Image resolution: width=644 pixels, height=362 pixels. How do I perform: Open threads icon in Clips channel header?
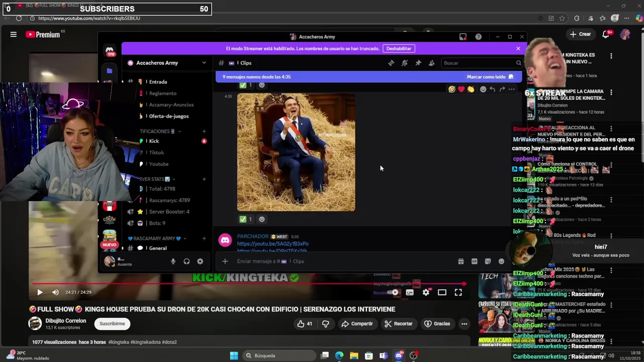point(391,63)
